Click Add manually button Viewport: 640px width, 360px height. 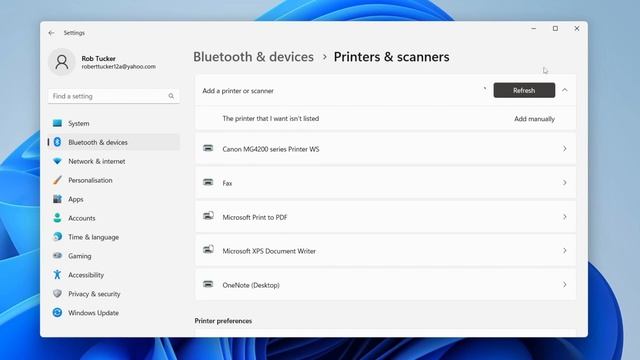[x=534, y=119]
